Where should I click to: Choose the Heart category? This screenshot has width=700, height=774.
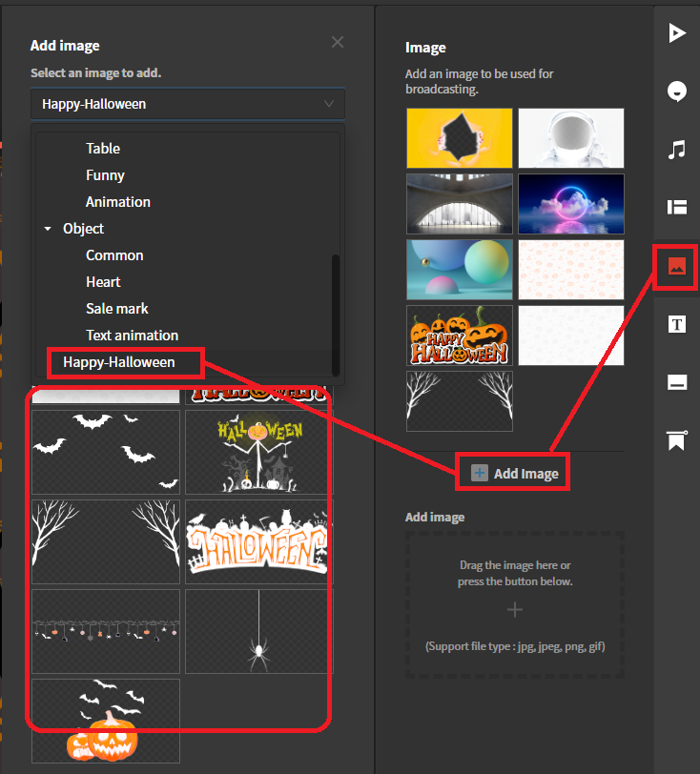click(103, 282)
